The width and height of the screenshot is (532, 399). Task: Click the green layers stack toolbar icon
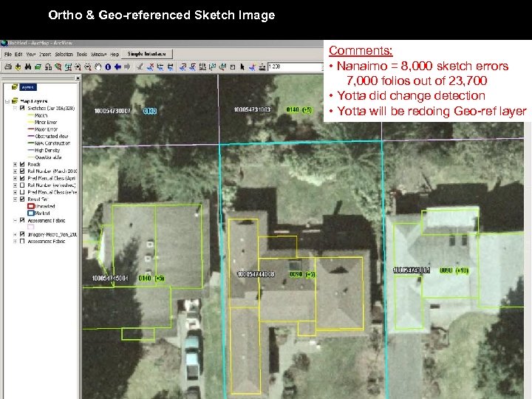(x=38, y=66)
